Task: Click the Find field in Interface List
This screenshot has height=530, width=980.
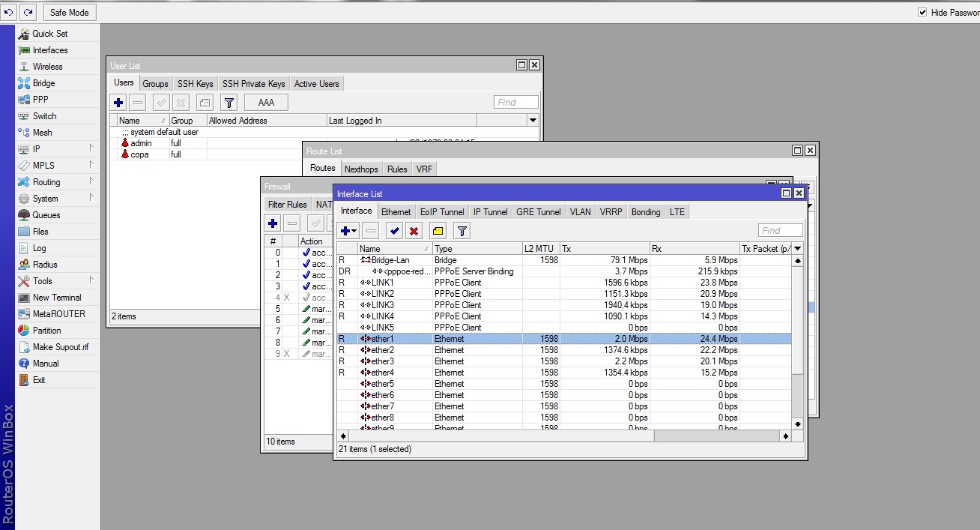Action: point(780,231)
